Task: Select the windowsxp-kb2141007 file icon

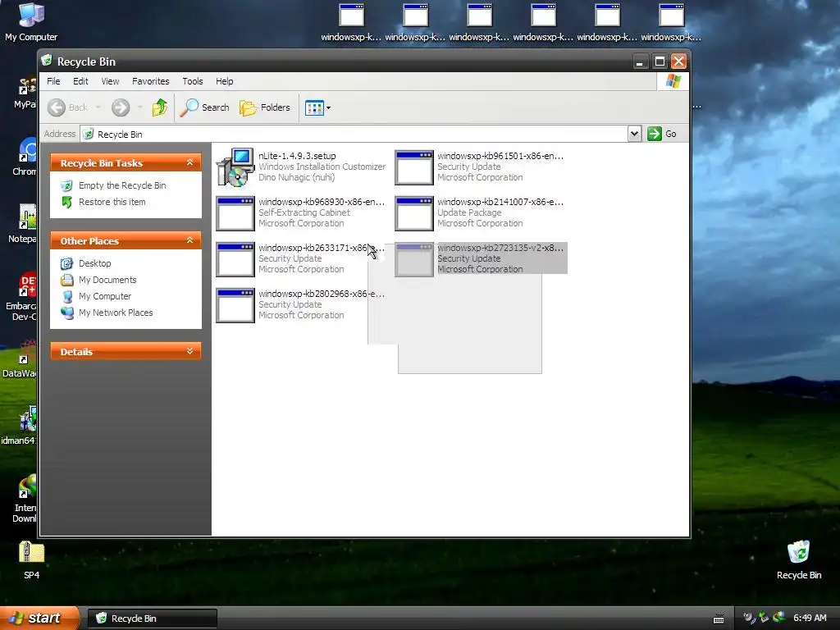Action: click(414, 214)
